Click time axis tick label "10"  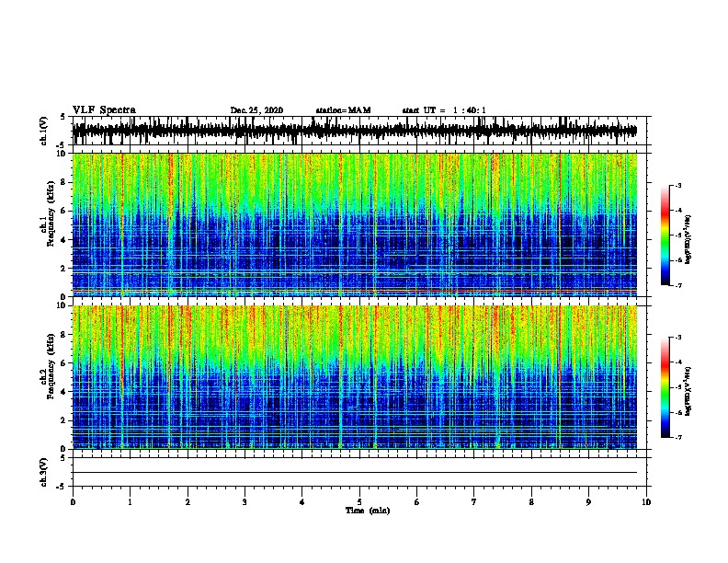[646, 502]
